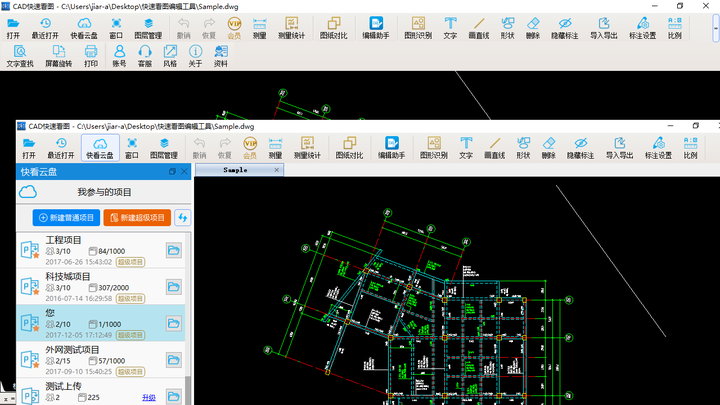
Task: Click 比例 in the front window toolbar
Action: pyautogui.click(x=691, y=148)
